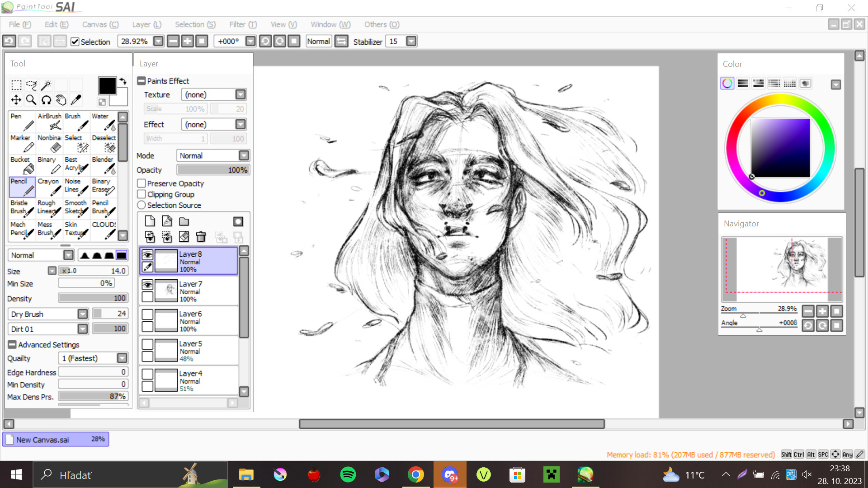Viewport: 868px width, 488px height.
Task: Reset angle in Navigator panel
Action: pyautogui.click(x=836, y=325)
